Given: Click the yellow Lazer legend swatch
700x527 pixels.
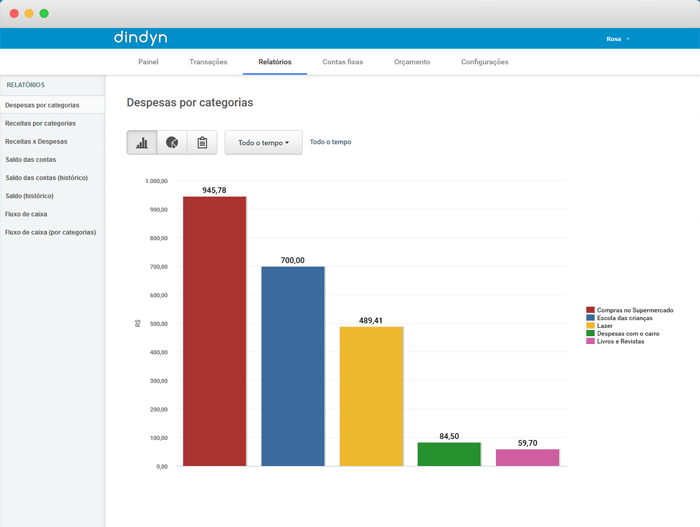Looking at the screenshot, I should [x=590, y=326].
